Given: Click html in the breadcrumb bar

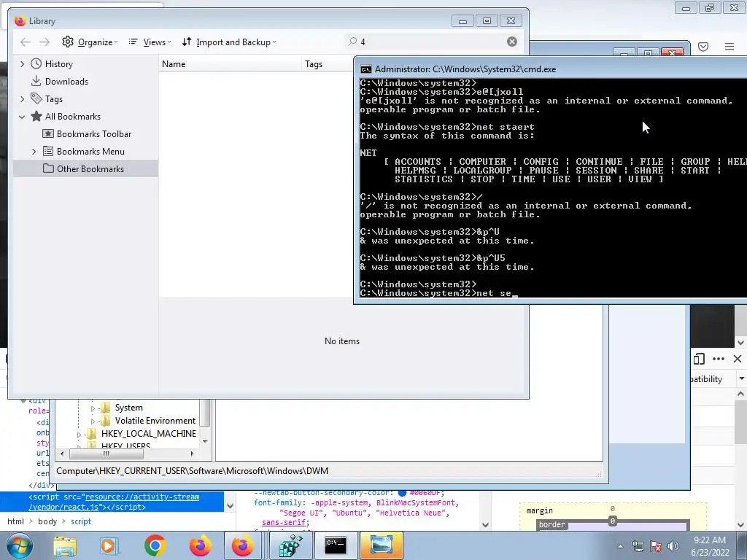Looking at the screenshot, I should point(15,521).
